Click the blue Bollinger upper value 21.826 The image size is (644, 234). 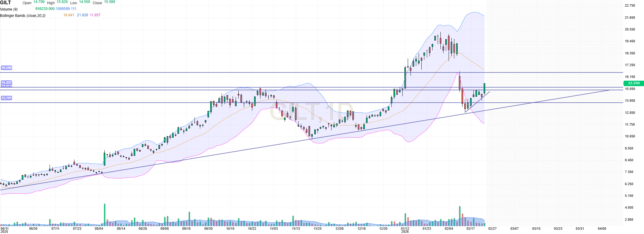[x=82, y=15]
